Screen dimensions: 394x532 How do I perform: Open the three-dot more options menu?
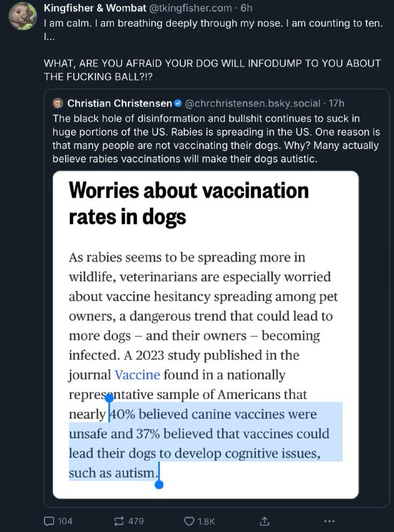pos(329,521)
